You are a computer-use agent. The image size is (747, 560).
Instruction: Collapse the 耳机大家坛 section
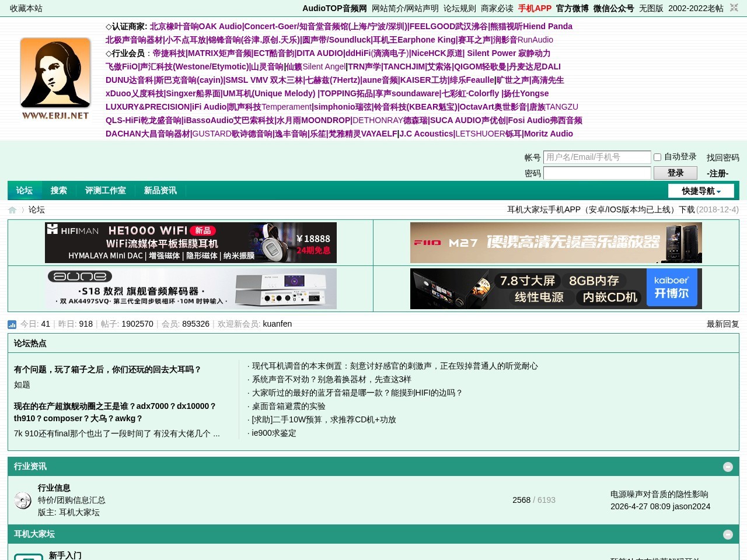(x=728, y=534)
